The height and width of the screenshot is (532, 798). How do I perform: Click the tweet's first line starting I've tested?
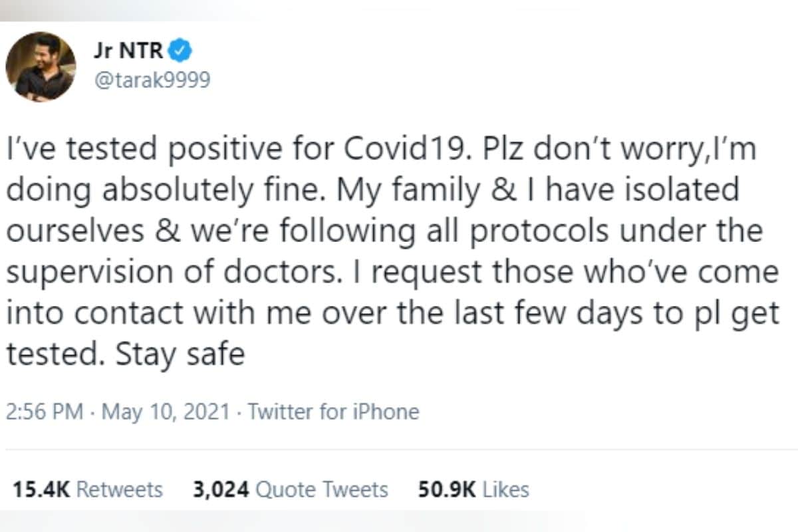click(382, 150)
